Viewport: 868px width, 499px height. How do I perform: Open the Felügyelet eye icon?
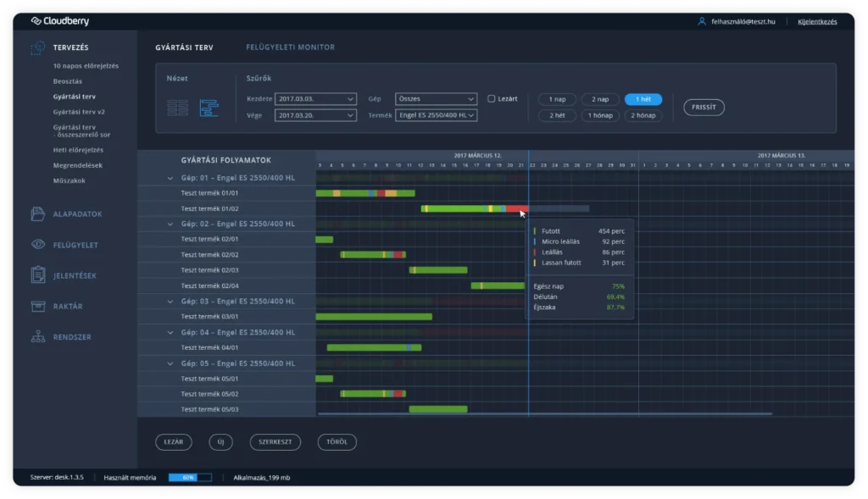coord(37,245)
